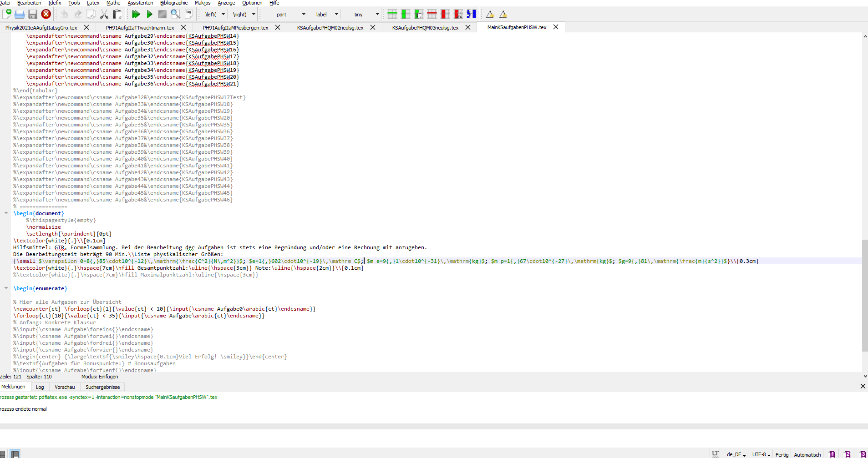Toggle the LT LanguageTool status indicator
This screenshot has width=868, height=458.
715,454
